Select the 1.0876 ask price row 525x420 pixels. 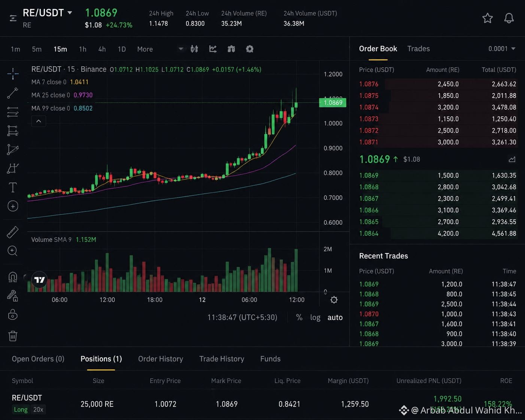click(x=437, y=84)
